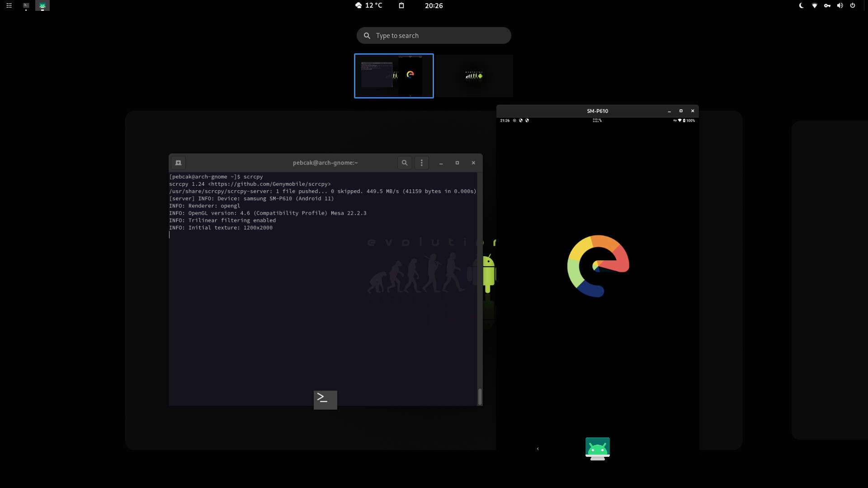Click the 21:26 clock in Android status bar
Viewport: 868px width, 488px height.
pos(505,121)
